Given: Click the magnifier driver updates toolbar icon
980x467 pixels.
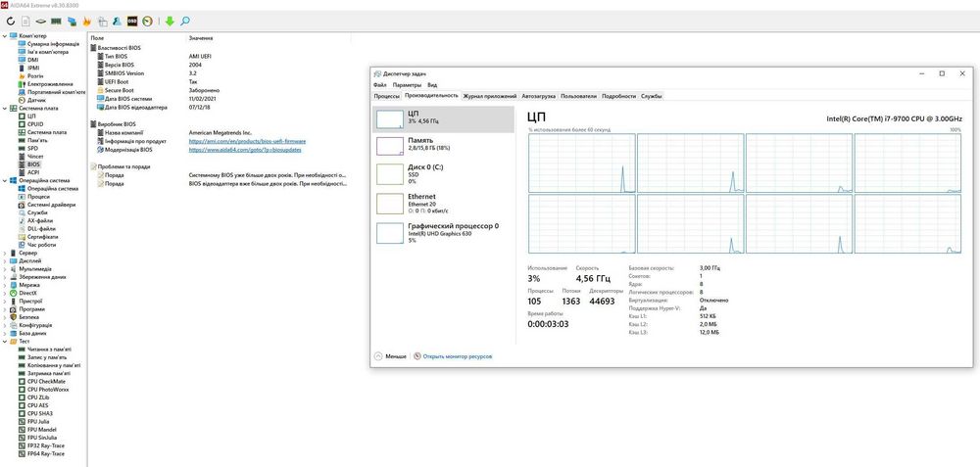Looking at the screenshot, I should [x=185, y=22].
